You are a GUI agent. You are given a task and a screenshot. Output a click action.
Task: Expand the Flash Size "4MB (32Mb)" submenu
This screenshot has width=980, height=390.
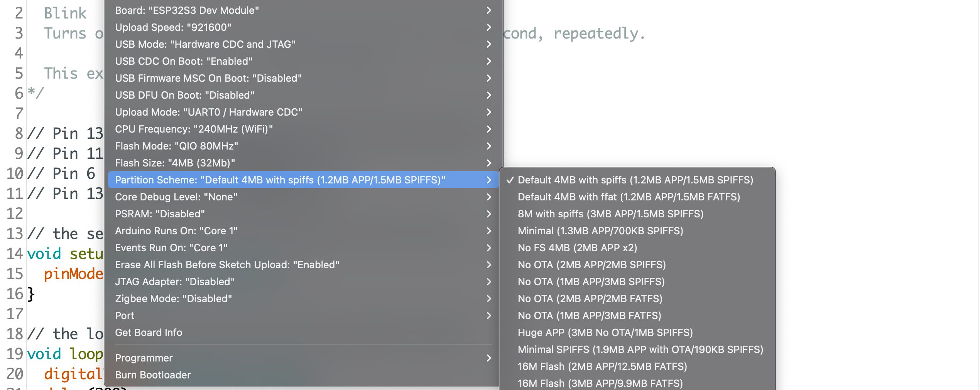(x=175, y=163)
